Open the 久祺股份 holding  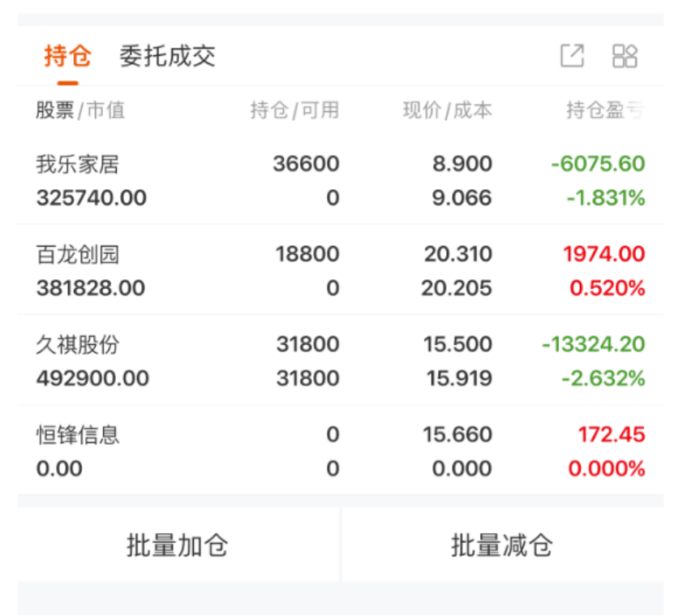341,361
